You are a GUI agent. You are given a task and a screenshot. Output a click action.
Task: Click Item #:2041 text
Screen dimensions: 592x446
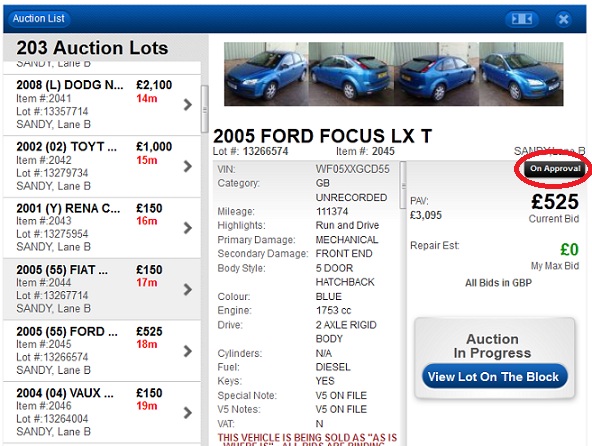coord(43,99)
